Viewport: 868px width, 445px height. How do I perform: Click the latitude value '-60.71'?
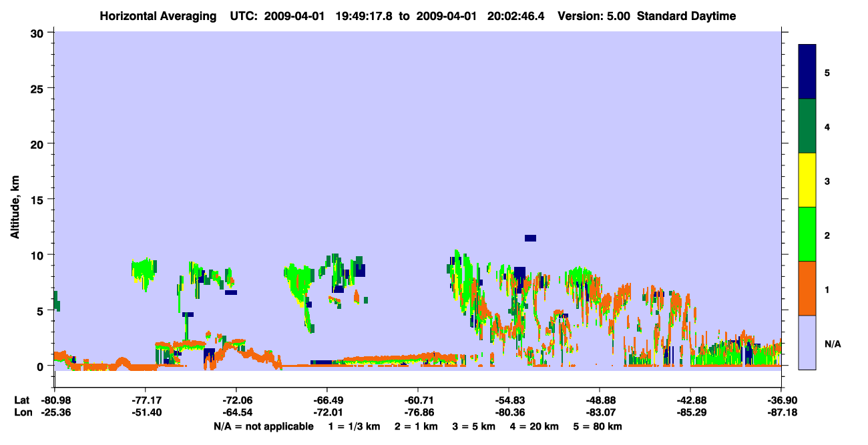pos(418,400)
